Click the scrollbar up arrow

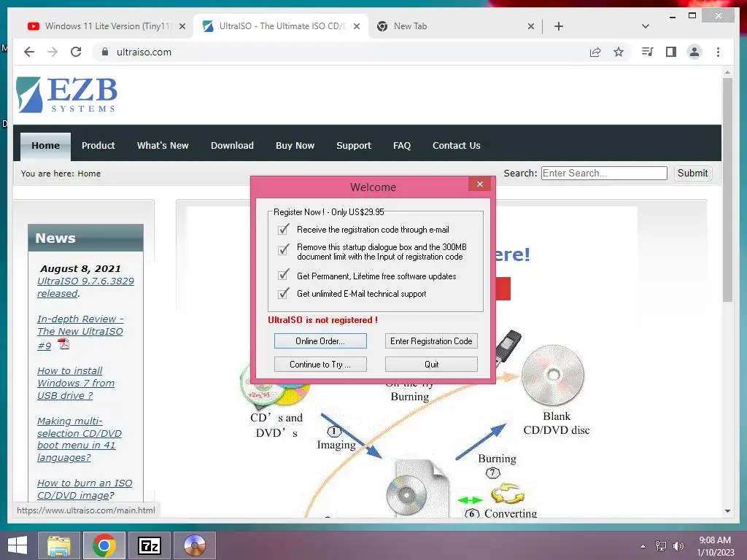727,73
